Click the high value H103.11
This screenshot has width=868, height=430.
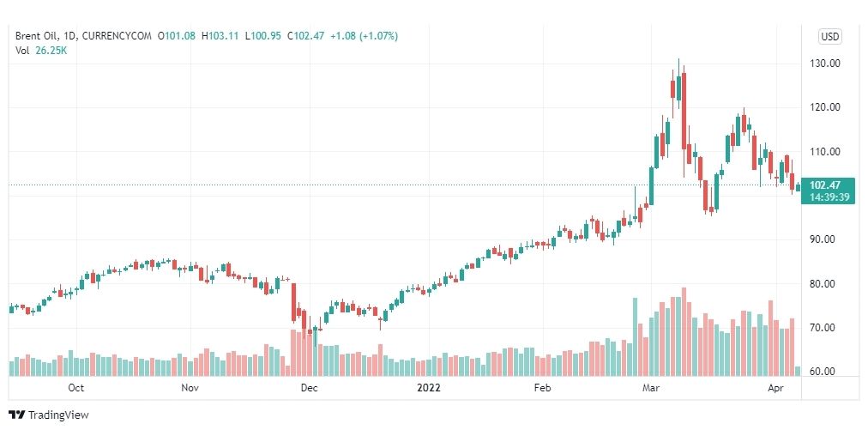point(220,36)
